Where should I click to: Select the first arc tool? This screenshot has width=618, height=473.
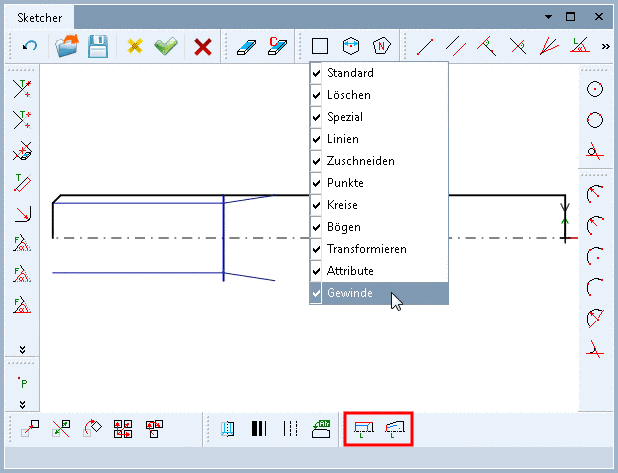pyautogui.click(x=595, y=193)
